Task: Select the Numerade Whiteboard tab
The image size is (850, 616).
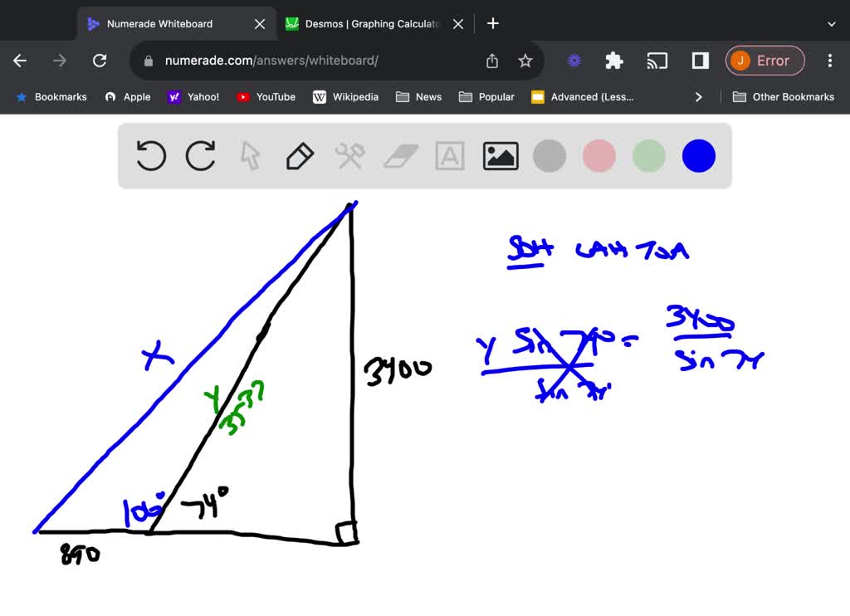Action: click(x=166, y=23)
